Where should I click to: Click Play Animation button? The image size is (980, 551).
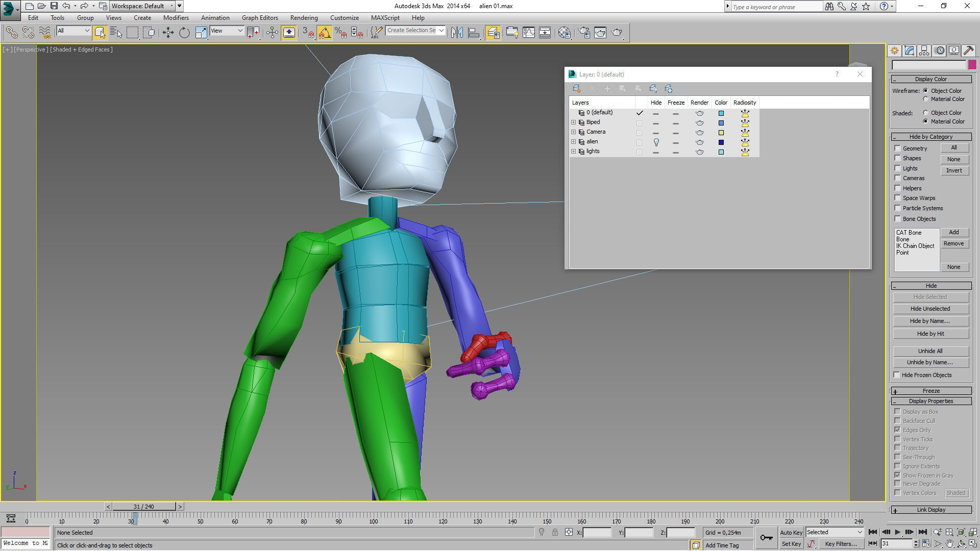point(897,532)
